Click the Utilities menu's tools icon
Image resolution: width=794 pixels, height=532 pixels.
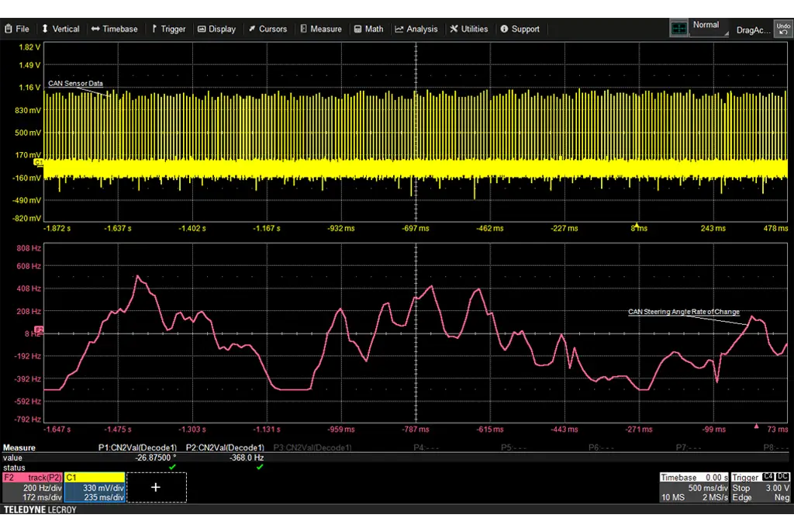click(x=454, y=29)
